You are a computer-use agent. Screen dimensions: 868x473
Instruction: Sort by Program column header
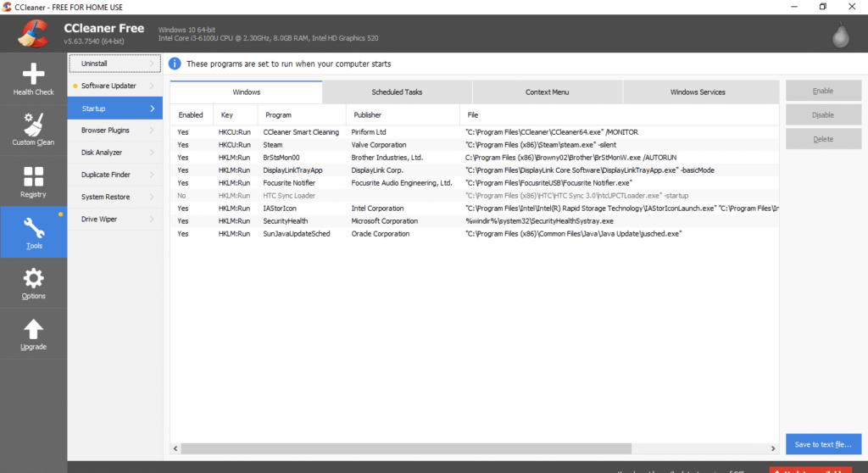[x=301, y=114]
